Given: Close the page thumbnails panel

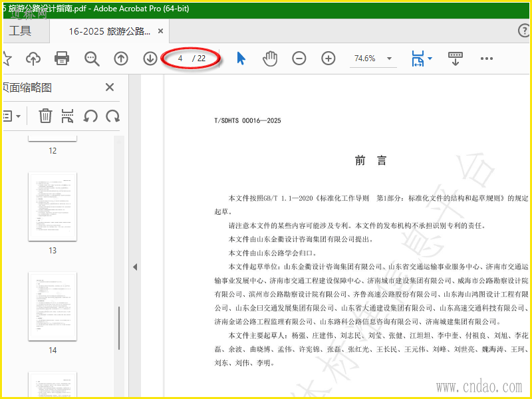Looking at the screenshot, I should pyautogui.click(x=110, y=87).
